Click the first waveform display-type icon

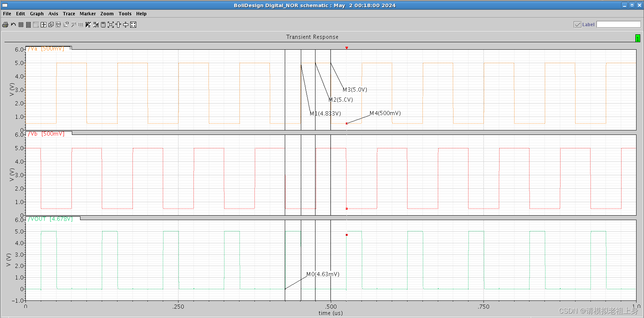click(88, 25)
